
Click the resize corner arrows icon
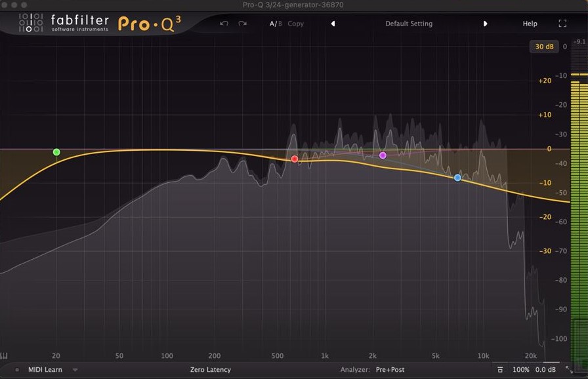pyautogui.click(x=569, y=370)
